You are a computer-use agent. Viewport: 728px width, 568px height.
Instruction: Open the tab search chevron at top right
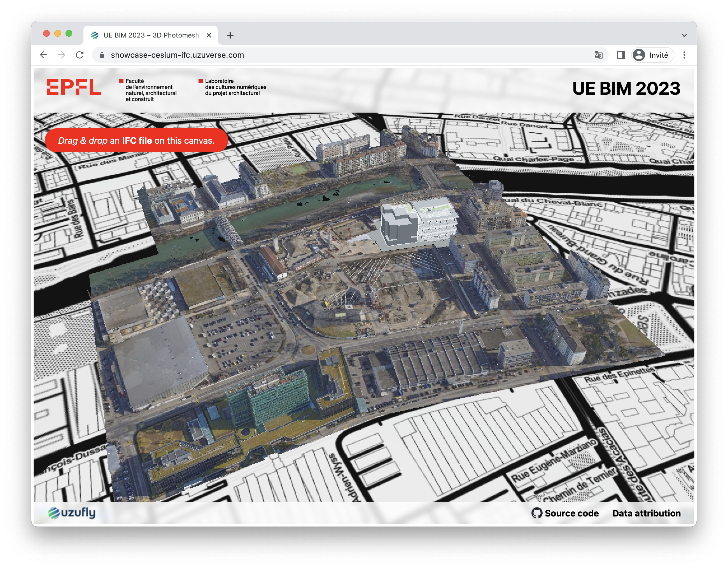tap(684, 35)
